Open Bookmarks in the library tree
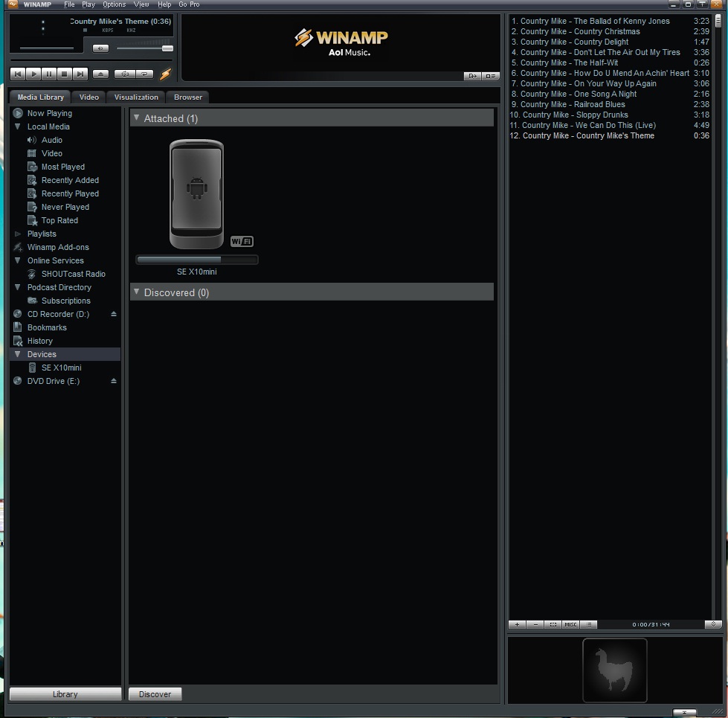This screenshot has height=718, width=728. coord(46,327)
